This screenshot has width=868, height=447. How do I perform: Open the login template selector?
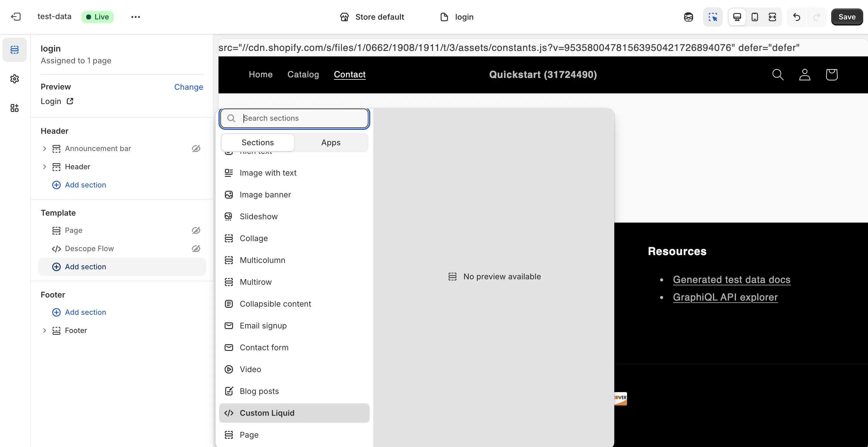457,17
